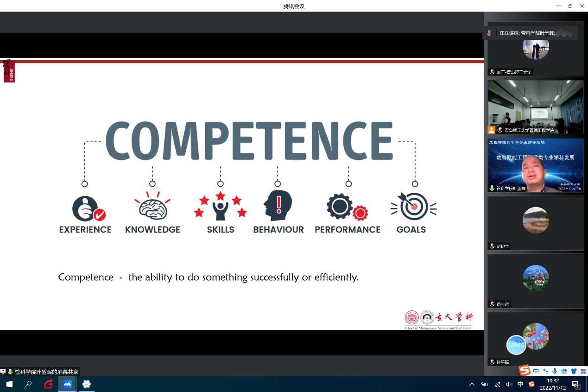Image resolution: width=588 pixels, height=392 pixels.
Task: Open the Sogou skin shirt icon
Action: [x=574, y=371]
